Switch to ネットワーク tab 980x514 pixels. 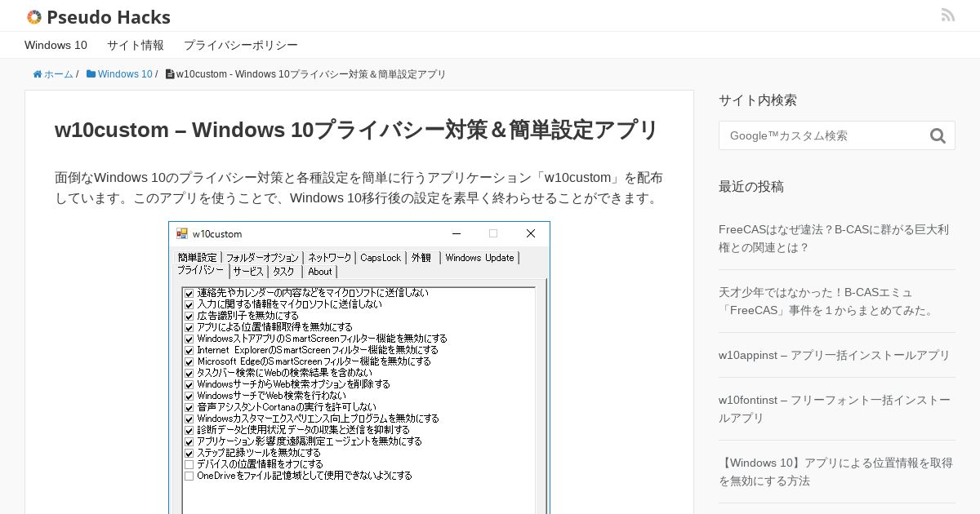click(x=329, y=258)
